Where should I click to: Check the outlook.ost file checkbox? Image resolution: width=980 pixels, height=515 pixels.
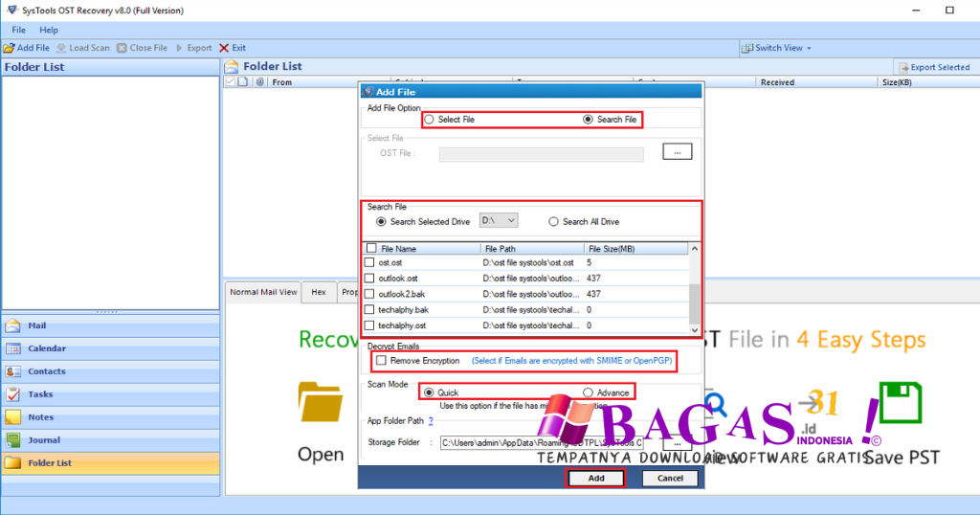[x=369, y=279]
